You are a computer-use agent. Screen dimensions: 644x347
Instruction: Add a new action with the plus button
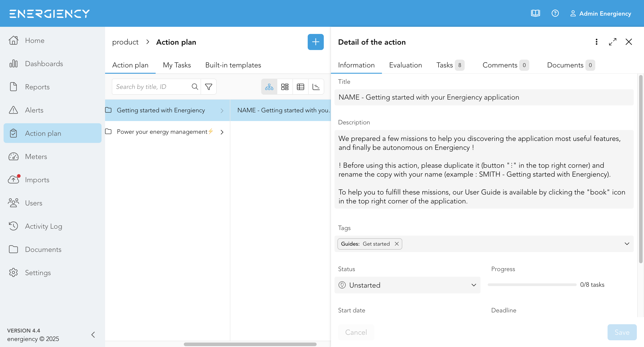click(x=316, y=42)
